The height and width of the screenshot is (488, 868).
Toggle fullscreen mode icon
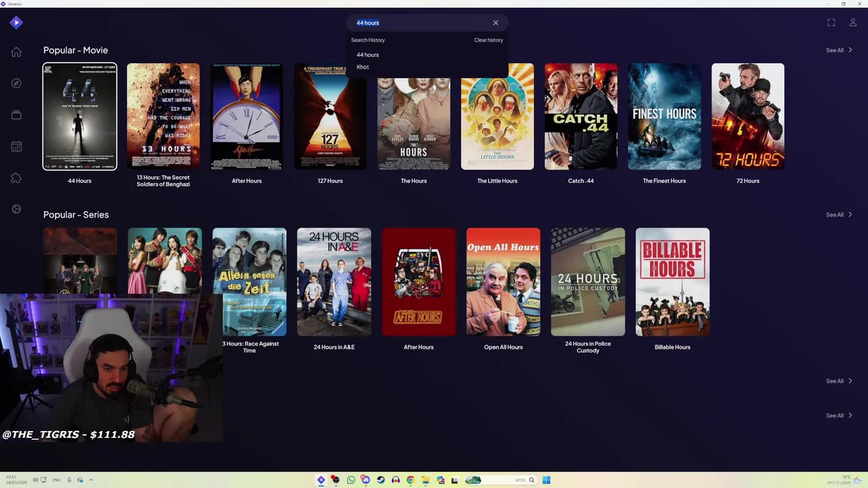click(831, 22)
